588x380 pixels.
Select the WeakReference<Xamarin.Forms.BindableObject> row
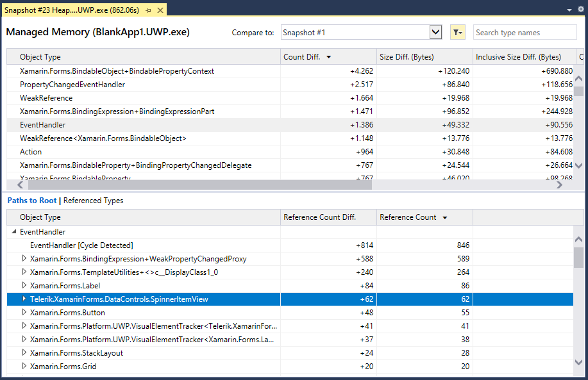pyautogui.click(x=290, y=138)
